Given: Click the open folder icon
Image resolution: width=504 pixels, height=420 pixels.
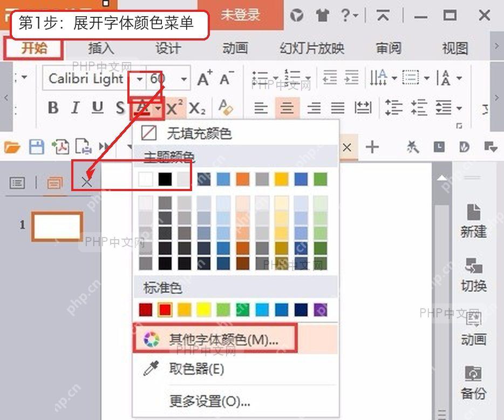Looking at the screenshot, I should 12,147.
